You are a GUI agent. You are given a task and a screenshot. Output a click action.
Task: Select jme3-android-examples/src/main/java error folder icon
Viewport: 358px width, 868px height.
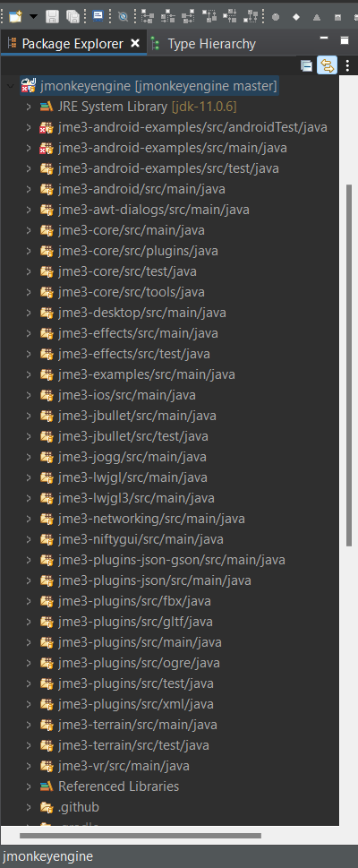[46, 149]
